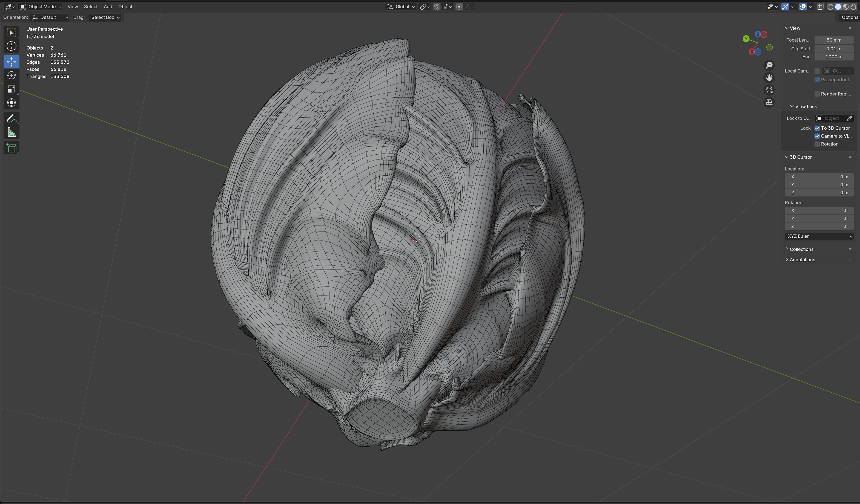Toggle orthographic/perspective grid icon
Viewport: 860px width, 504px height.
click(x=769, y=102)
